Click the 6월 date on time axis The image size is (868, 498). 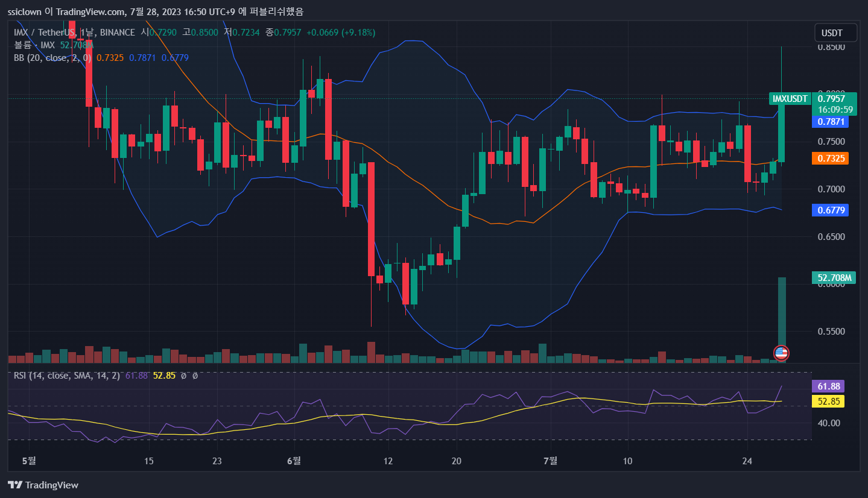294,461
